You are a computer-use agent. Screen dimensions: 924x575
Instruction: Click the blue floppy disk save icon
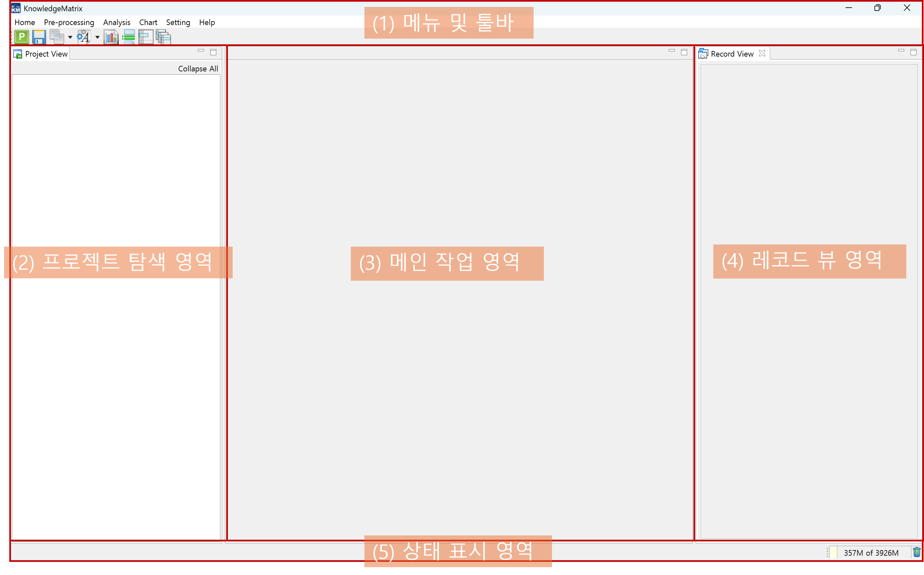click(39, 37)
